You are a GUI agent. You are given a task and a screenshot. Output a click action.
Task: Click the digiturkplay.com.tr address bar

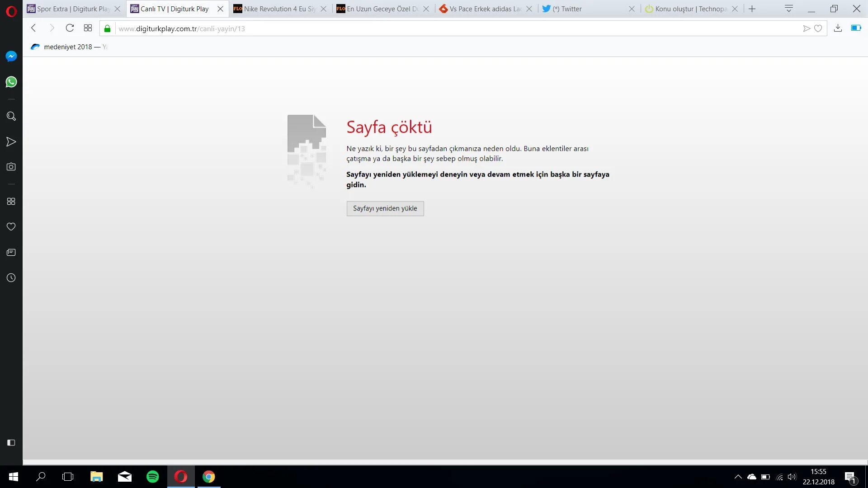[362, 28]
